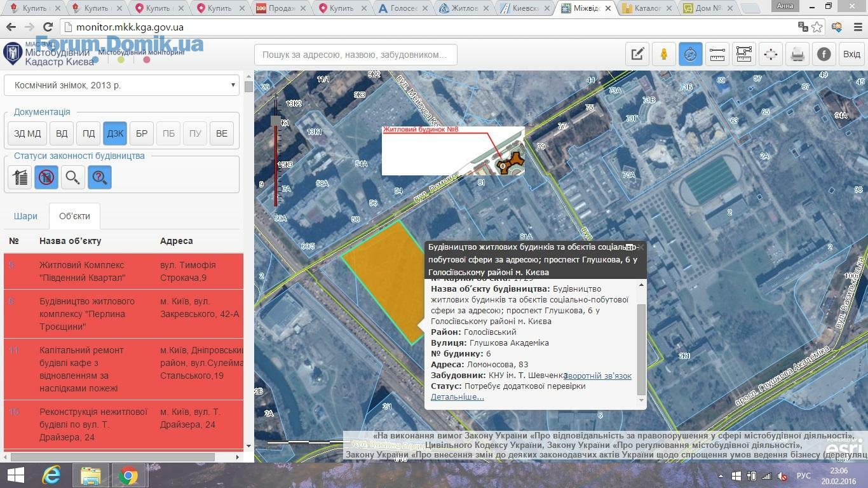Open the Детальніше link in popup

tap(458, 396)
